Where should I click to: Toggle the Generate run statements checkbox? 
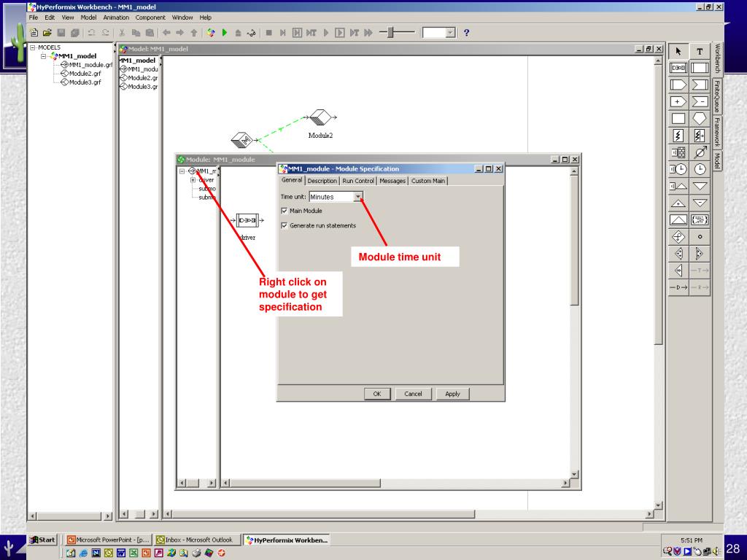click(285, 226)
